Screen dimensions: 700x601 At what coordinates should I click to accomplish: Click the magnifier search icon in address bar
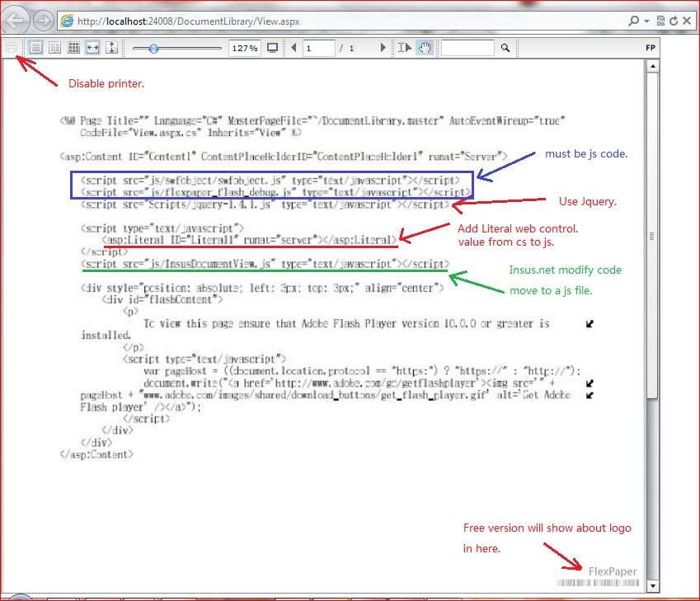click(x=633, y=21)
